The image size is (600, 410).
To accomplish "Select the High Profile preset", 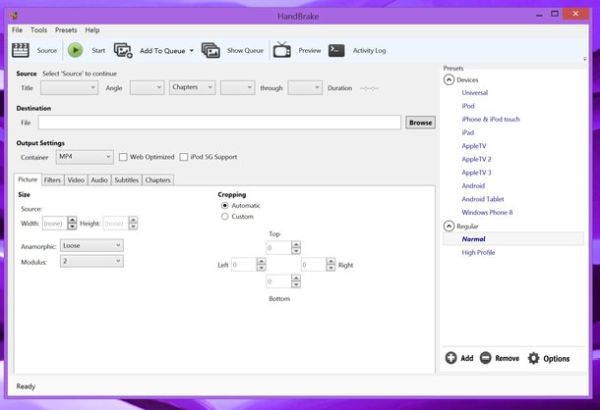I will click(x=478, y=252).
